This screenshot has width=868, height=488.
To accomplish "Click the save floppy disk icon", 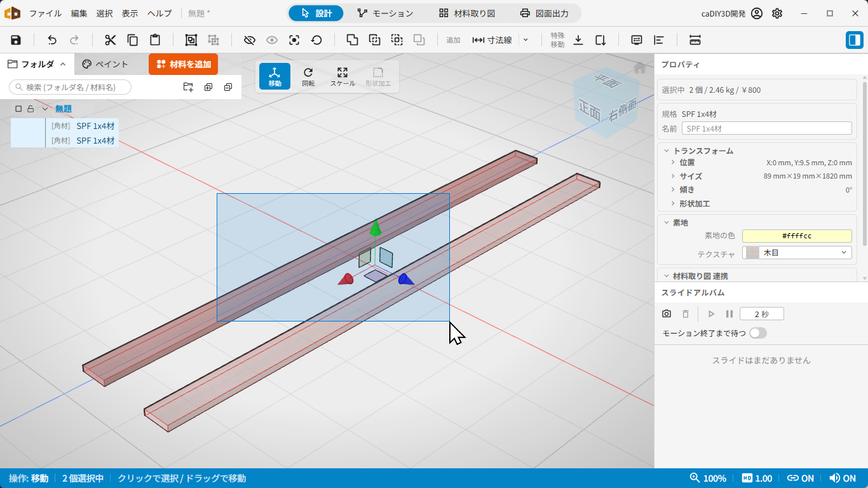I will [x=16, y=40].
